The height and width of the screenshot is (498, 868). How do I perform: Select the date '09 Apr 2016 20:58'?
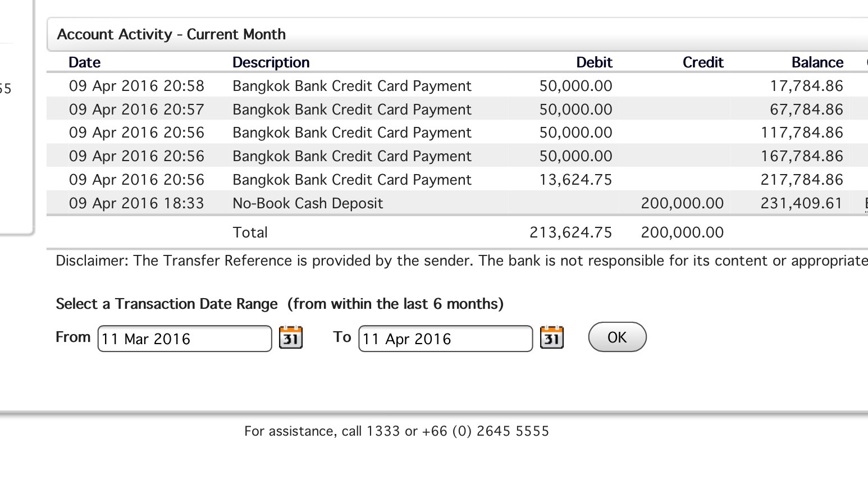136,86
